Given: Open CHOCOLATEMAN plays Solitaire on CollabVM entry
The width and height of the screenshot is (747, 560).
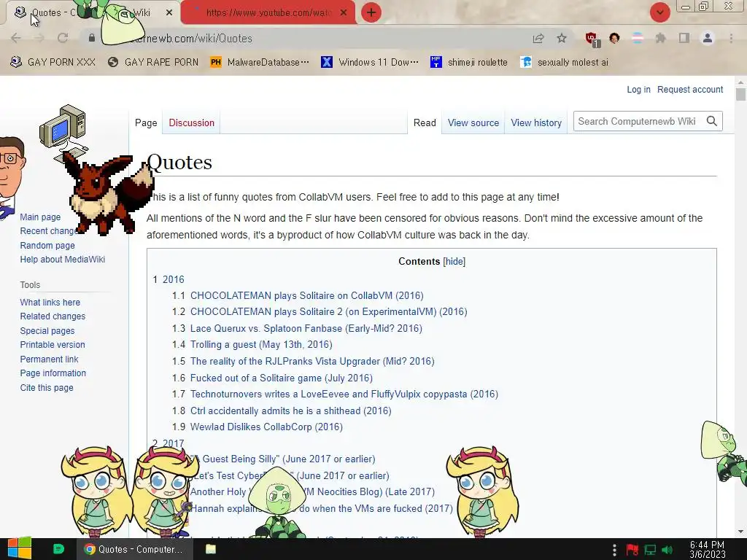Looking at the screenshot, I should 307,296.
